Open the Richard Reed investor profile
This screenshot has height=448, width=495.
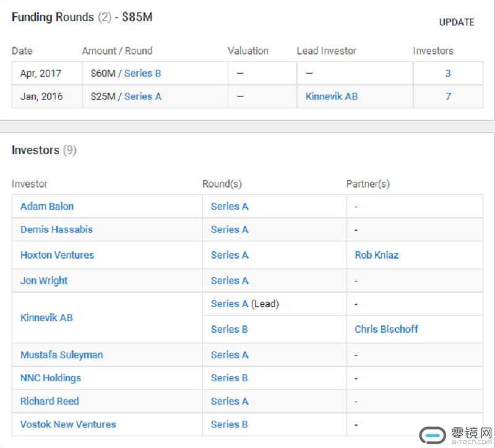[x=49, y=401]
